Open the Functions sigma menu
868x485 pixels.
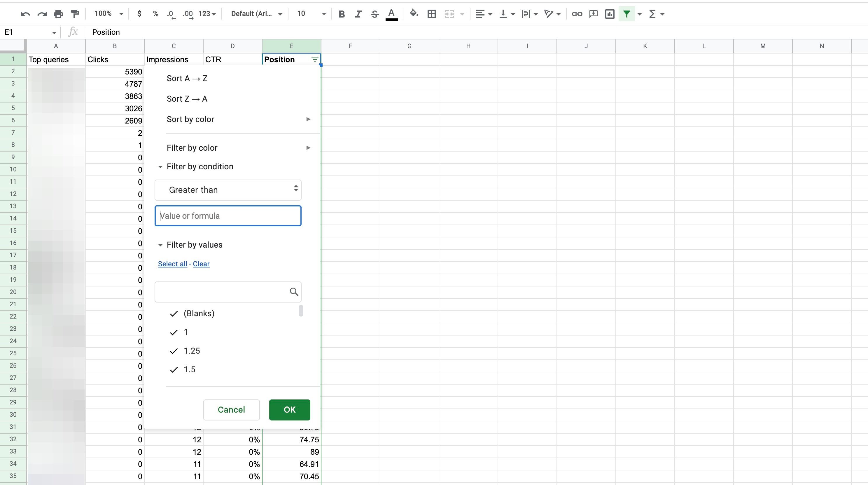point(654,14)
